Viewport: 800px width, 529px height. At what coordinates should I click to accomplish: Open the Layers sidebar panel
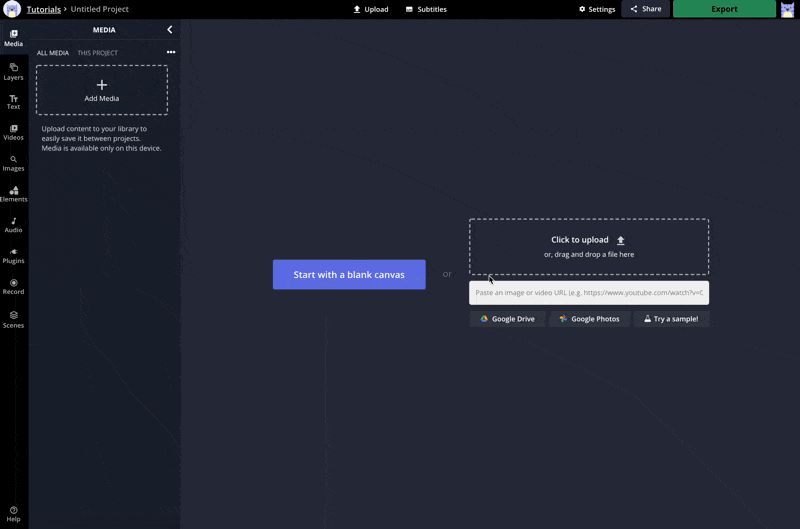click(x=13, y=71)
